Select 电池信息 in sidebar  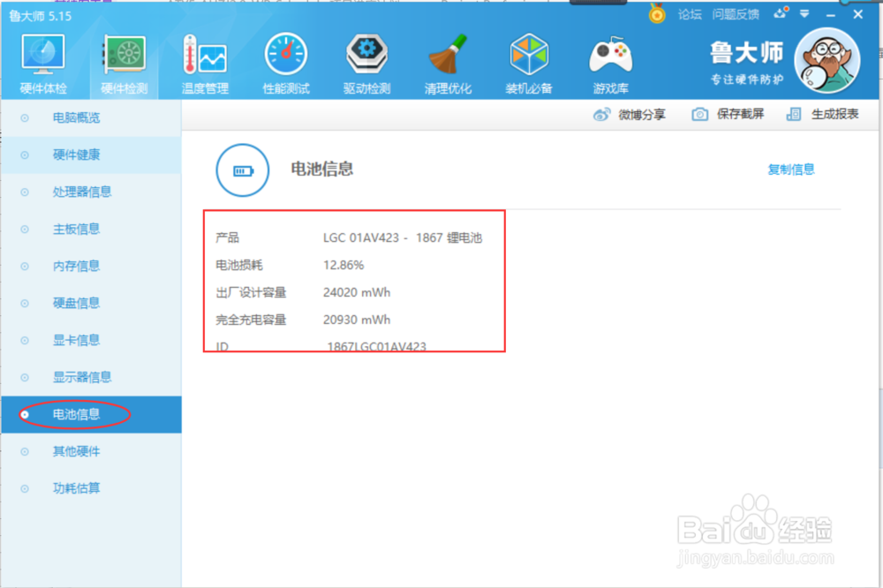91,415
